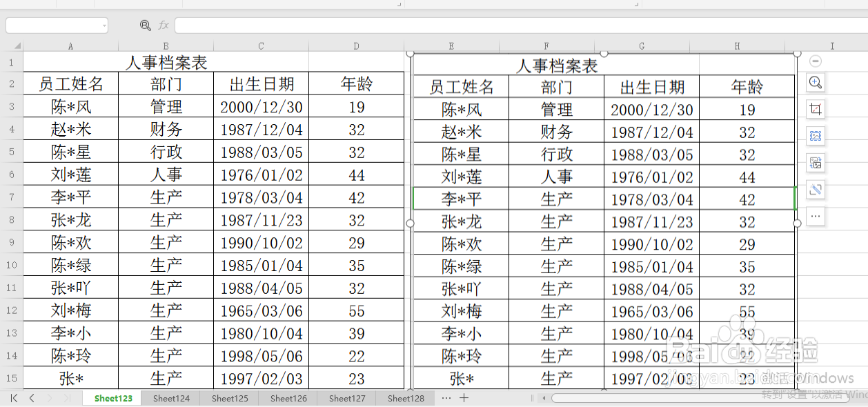Open more picture options ellipsis
Screen dimensions: 868x407
[x=816, y=217]
